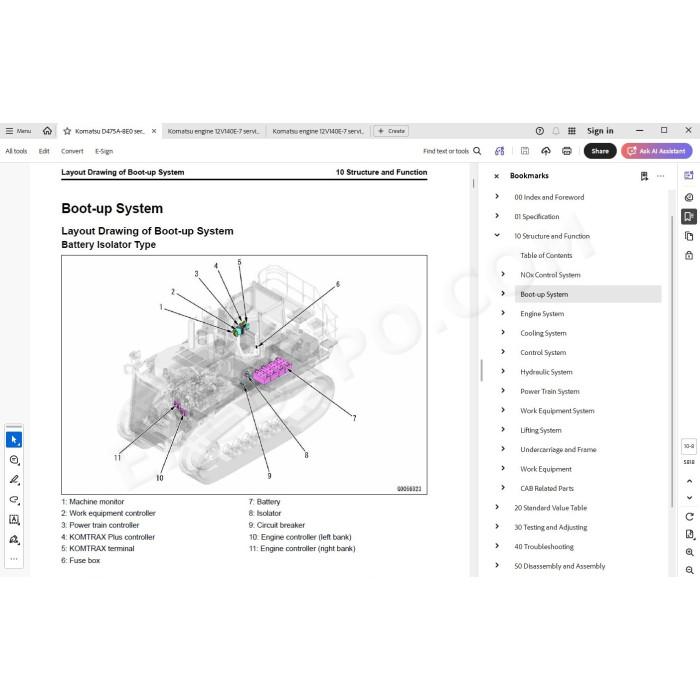The width and height of the screenshot is (700, 700).
Task: Go to next page down arrow
Action: [689, 497]
